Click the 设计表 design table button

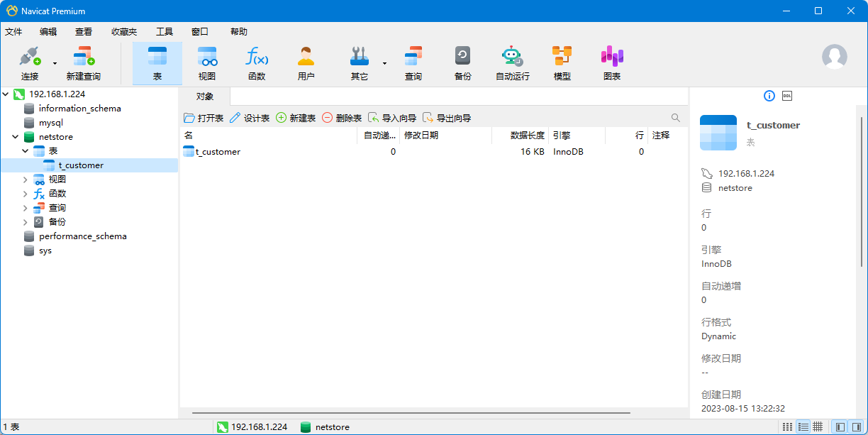point(249,118)
